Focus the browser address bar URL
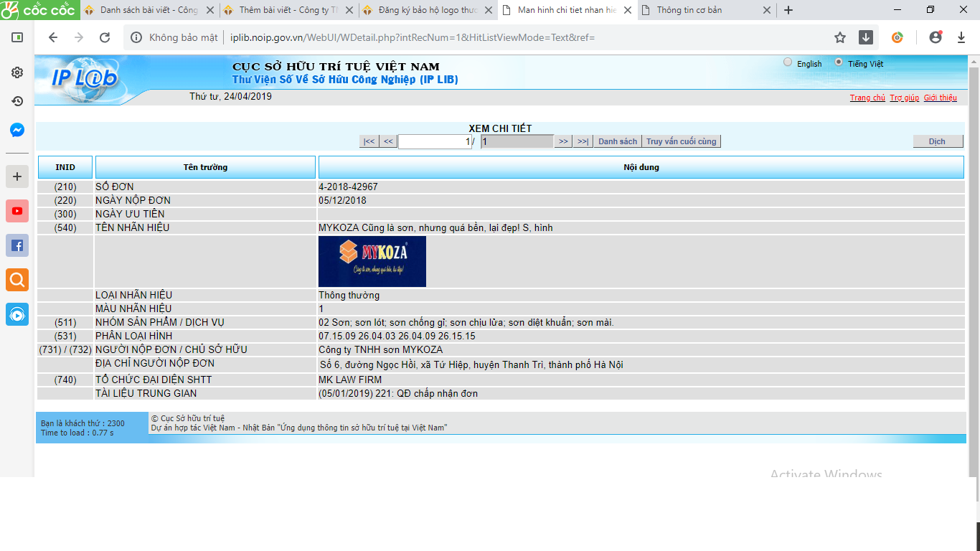The width and height of the screenshot is (980, 551). [413, 38]
